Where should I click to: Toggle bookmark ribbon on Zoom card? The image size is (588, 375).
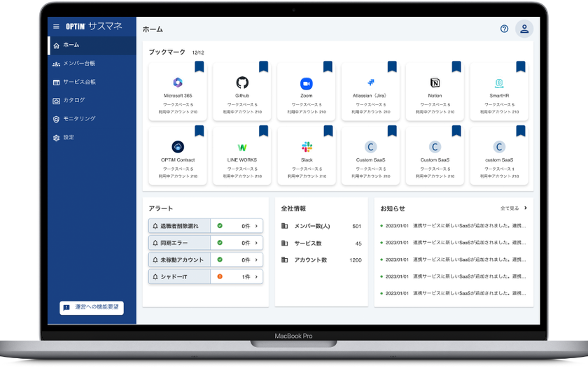pyautogui.click(x=328, y=66)
